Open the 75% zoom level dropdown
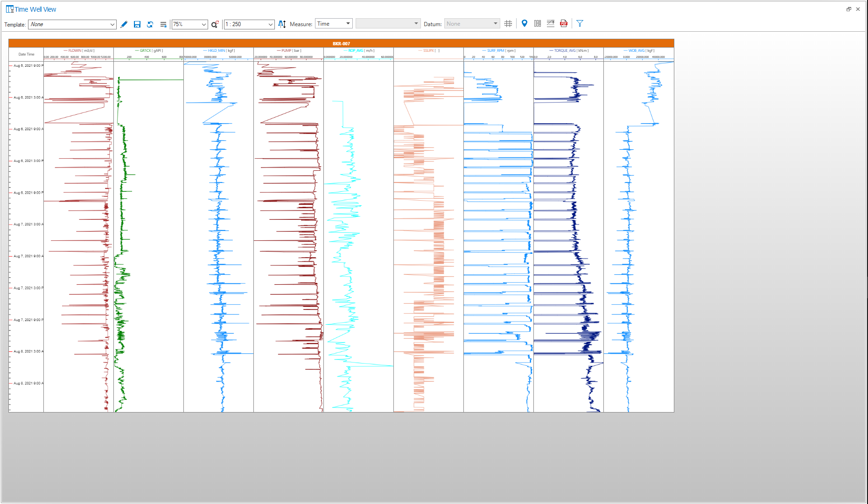 click(x=203, y=24)
